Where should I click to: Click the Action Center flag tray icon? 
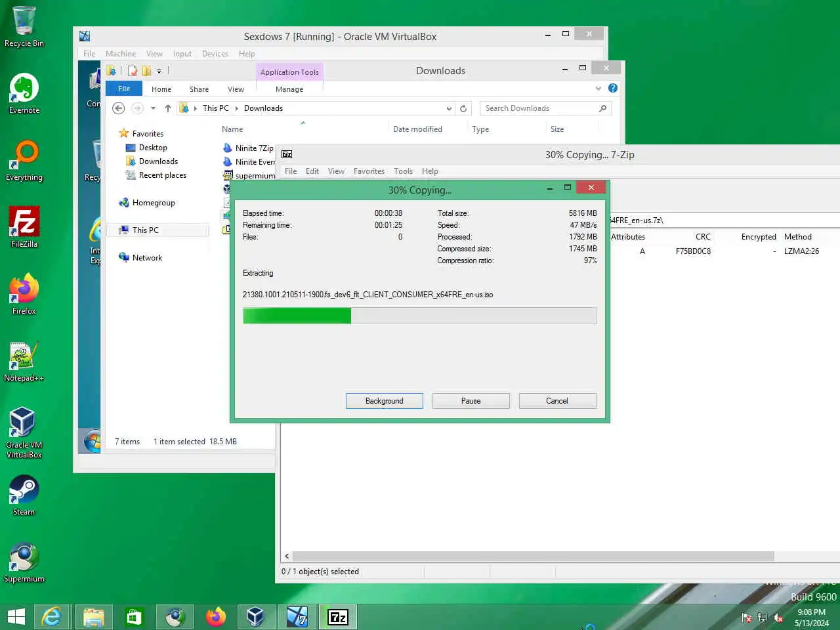747,618
